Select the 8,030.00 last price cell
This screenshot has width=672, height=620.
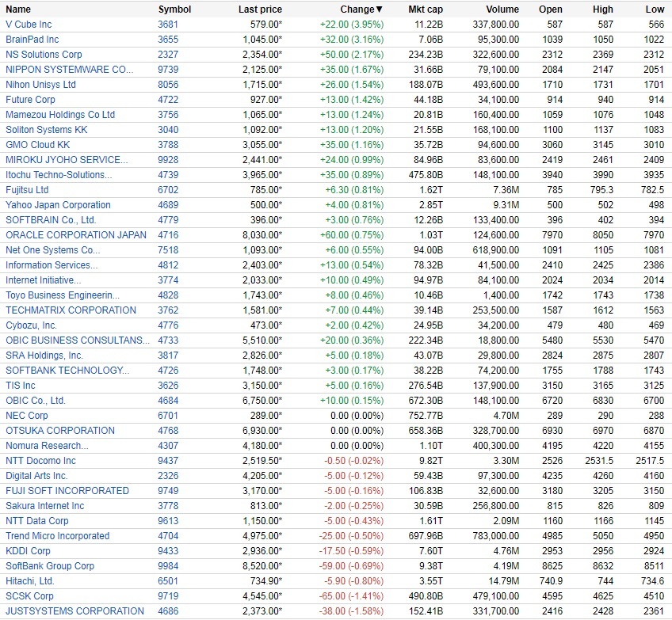point(262,235)
